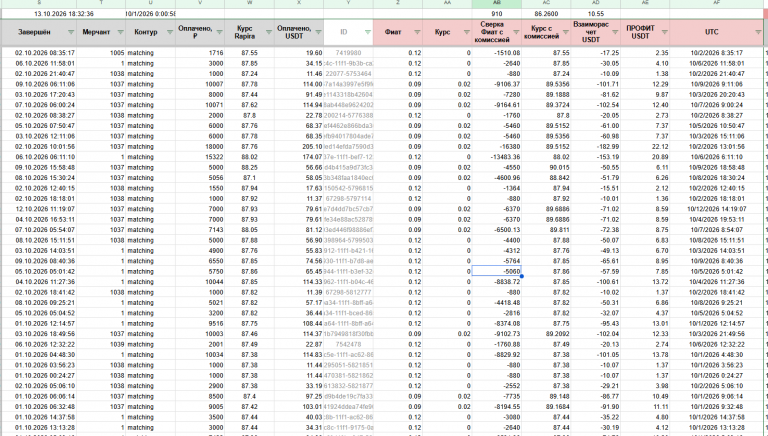This screenshot has width=768, height=436.
Task: Select the ID cell 7542478
Action: click(348, 344)
